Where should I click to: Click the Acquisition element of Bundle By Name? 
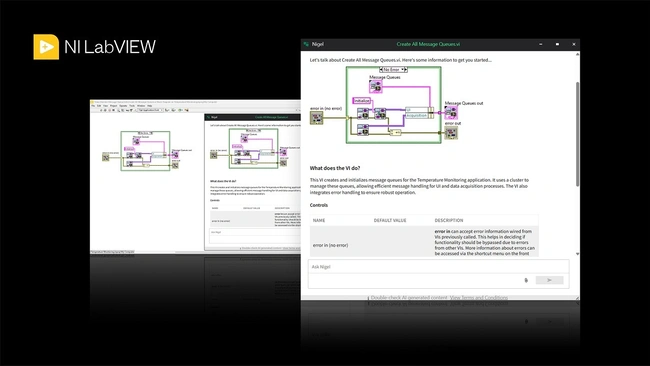417,116
